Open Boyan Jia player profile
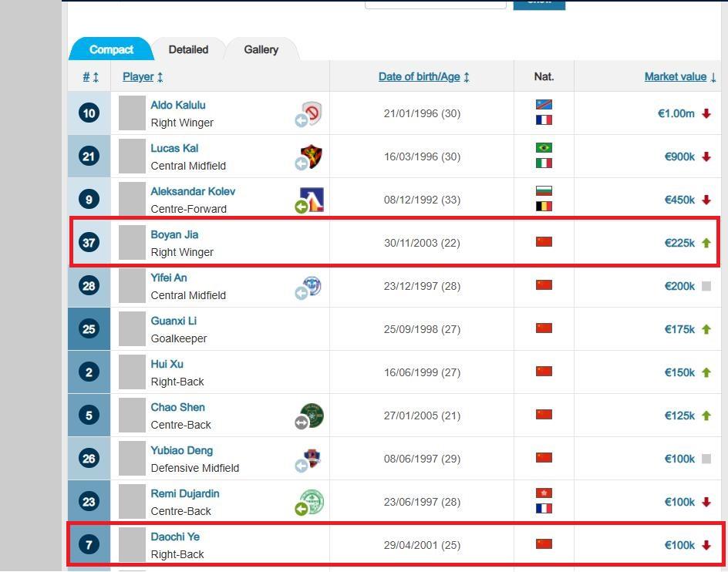 click(x=174, y=234)
